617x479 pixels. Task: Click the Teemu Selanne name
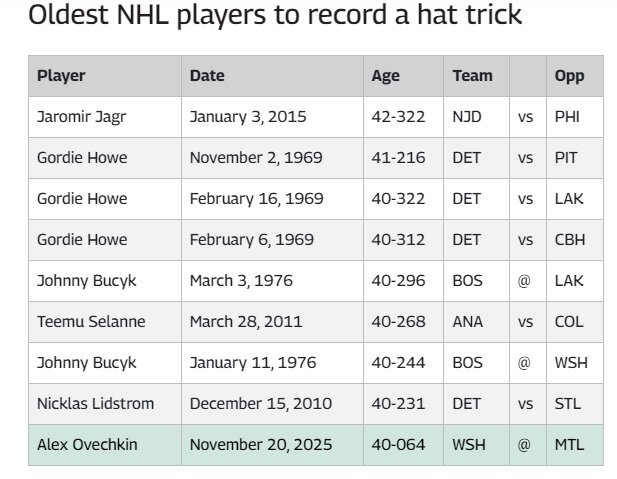coord(91,322)
